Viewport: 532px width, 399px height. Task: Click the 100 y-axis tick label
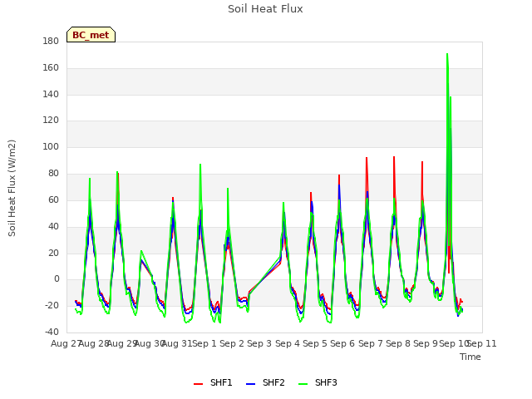pyautogui.click(x=51, y=147)
